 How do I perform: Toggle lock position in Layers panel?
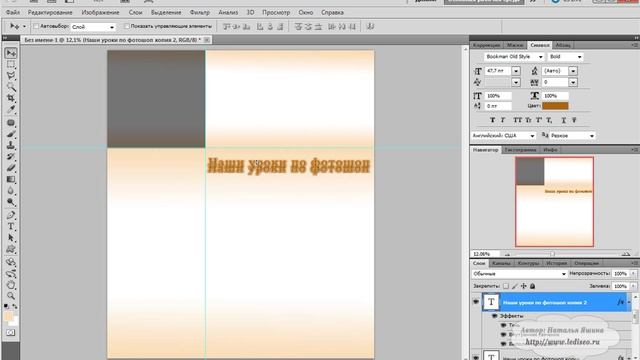[x=524, y=286]
